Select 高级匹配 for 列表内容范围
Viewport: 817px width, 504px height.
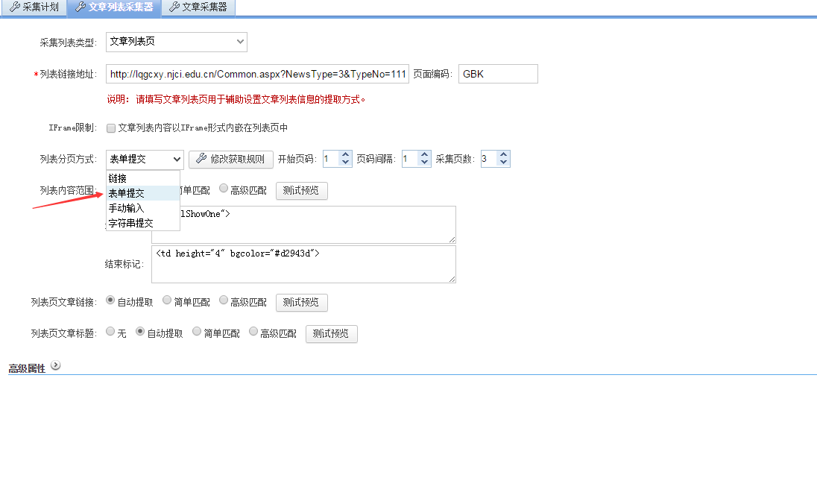pyautogui.click(x=224, y=189)
